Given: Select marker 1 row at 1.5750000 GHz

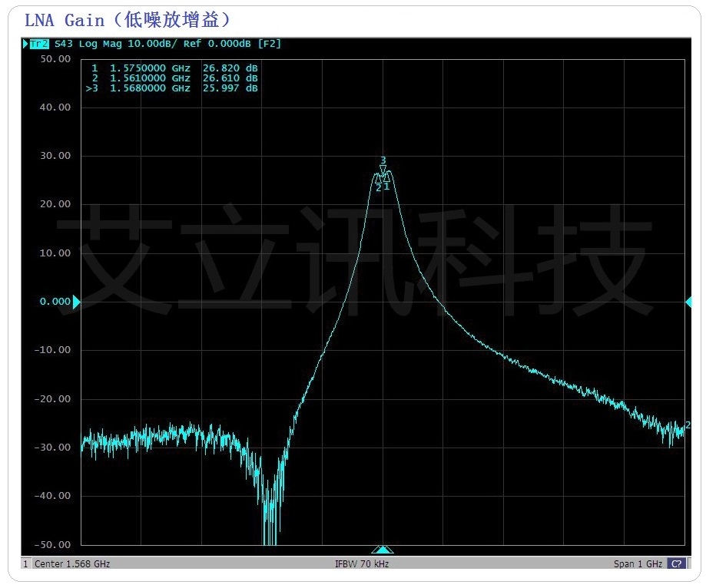Looking at the screenshot, I should [x=174, y=68].
